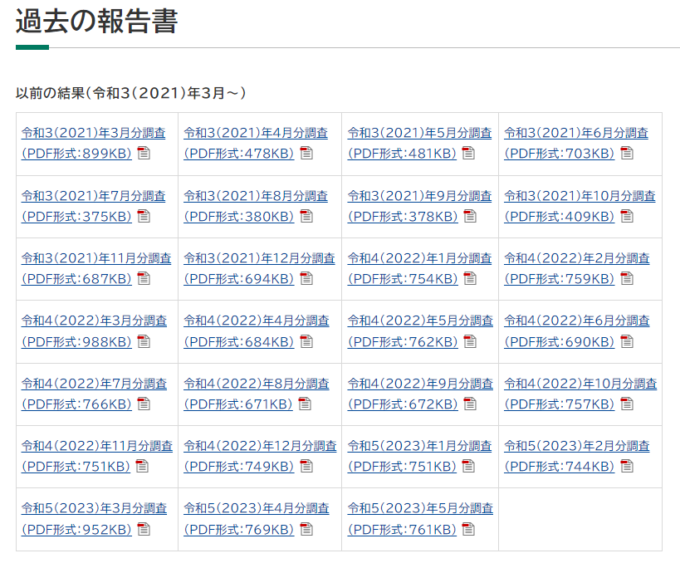
Task: Open 令和5(2023)年4月分調査 report
Action: (256, 519)
